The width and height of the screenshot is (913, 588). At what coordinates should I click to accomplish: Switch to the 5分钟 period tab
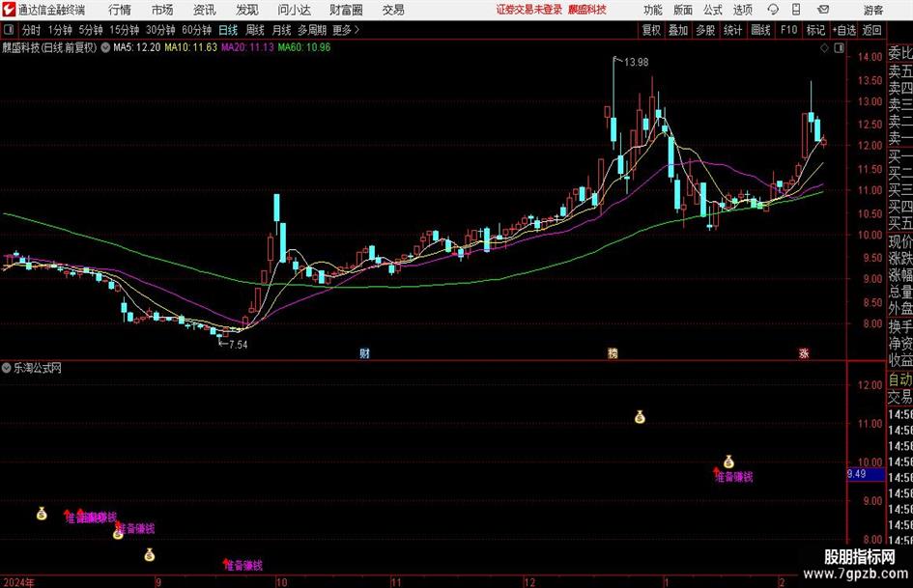pyautogui.click(x=91, y=30)
